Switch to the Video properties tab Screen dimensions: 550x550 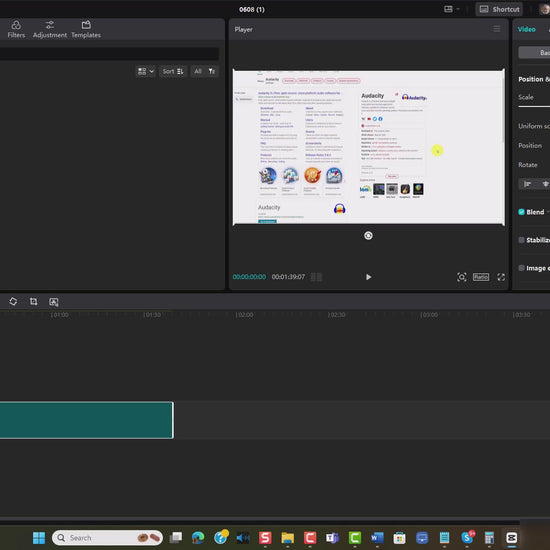526,29
